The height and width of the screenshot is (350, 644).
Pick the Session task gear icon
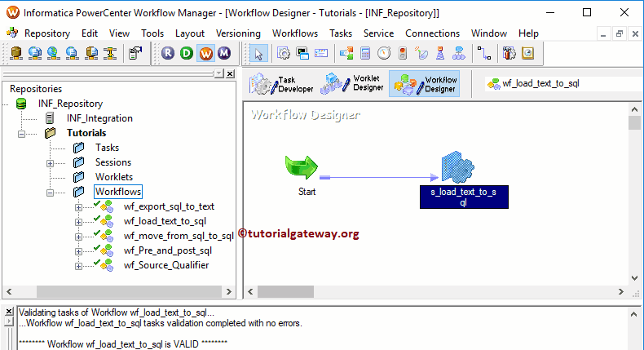click(284, 54)
